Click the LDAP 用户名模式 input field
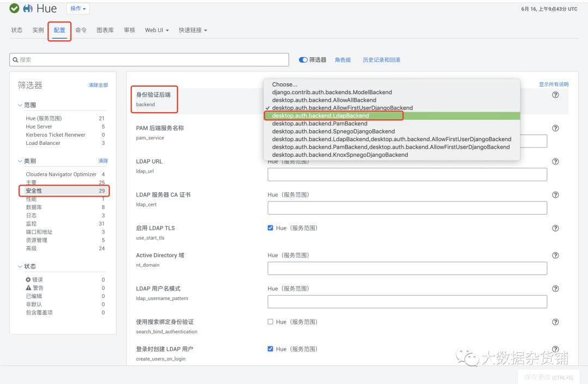This screenshot has height=384, width=588. [x=407, y=302]
